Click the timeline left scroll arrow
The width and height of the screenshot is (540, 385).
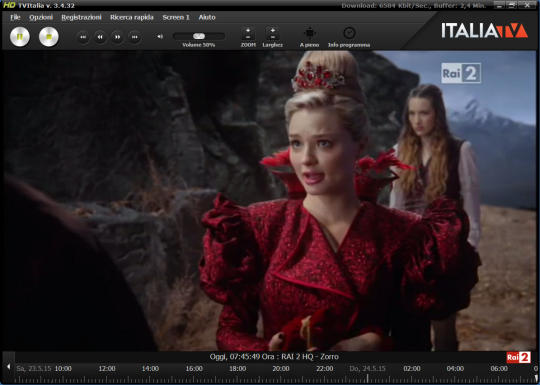[8, 367]
